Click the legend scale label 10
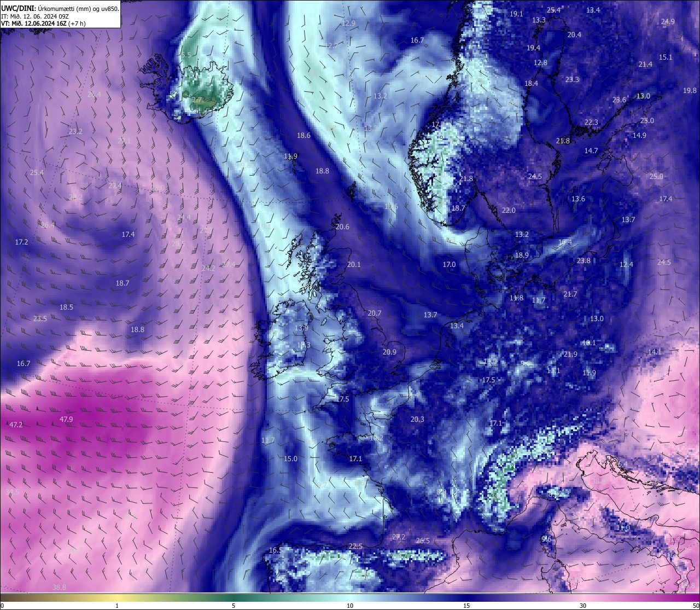The height and width of the screenshot is (610, 700). 350,606
